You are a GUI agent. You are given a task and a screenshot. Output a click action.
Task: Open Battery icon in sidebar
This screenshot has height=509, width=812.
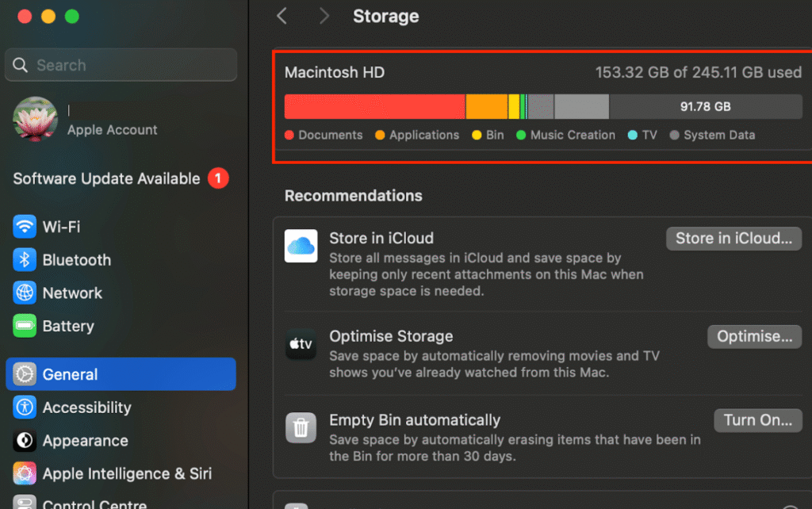[25, 326]
